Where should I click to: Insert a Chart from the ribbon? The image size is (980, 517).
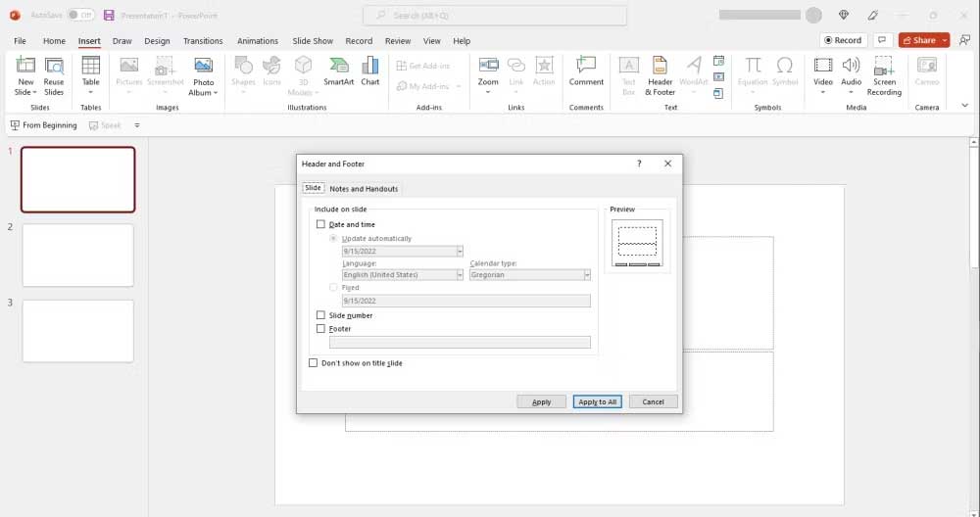coord(369,70)
